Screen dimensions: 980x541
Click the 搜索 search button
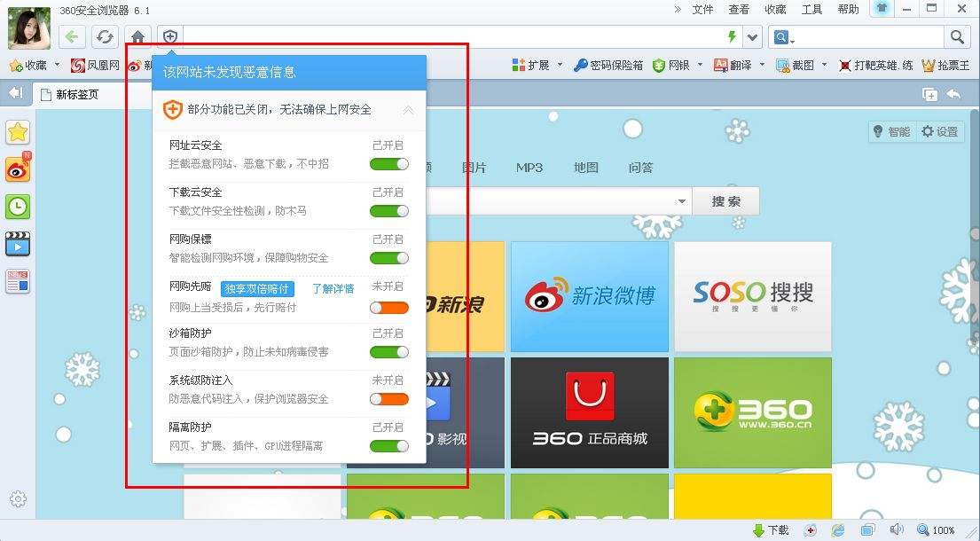click(x=725, y=201)
